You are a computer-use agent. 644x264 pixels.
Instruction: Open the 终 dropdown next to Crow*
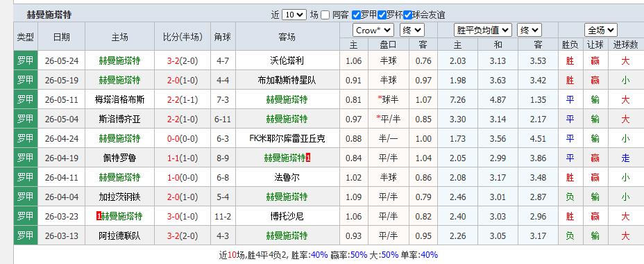point(412,30)
